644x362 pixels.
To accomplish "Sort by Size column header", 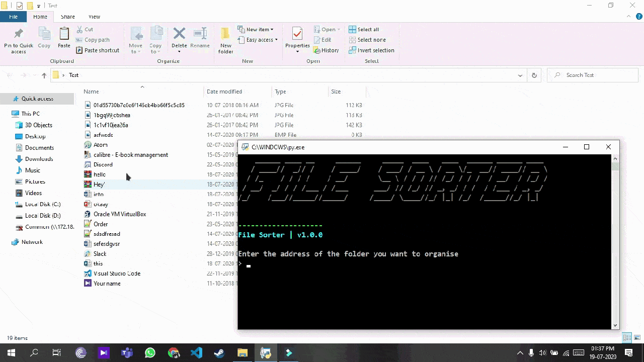I will point(336,92).
